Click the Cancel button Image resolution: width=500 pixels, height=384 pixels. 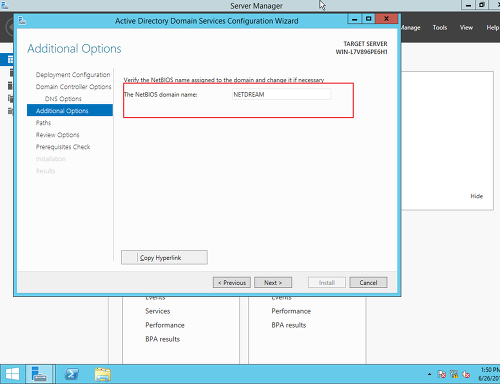pos(368,282)
